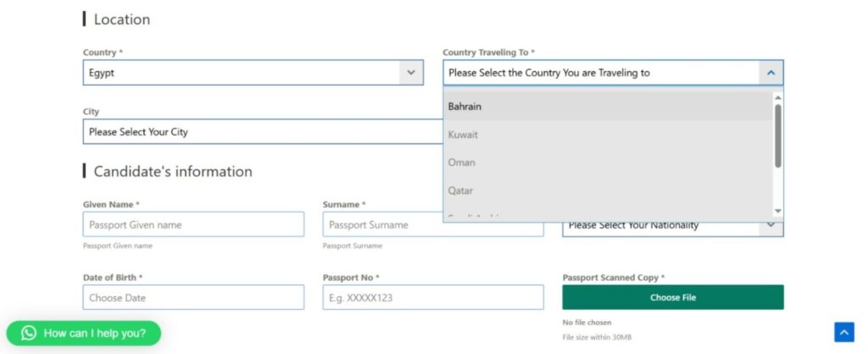
Task: Click the Date of Birth field
Action: [193, 297]
